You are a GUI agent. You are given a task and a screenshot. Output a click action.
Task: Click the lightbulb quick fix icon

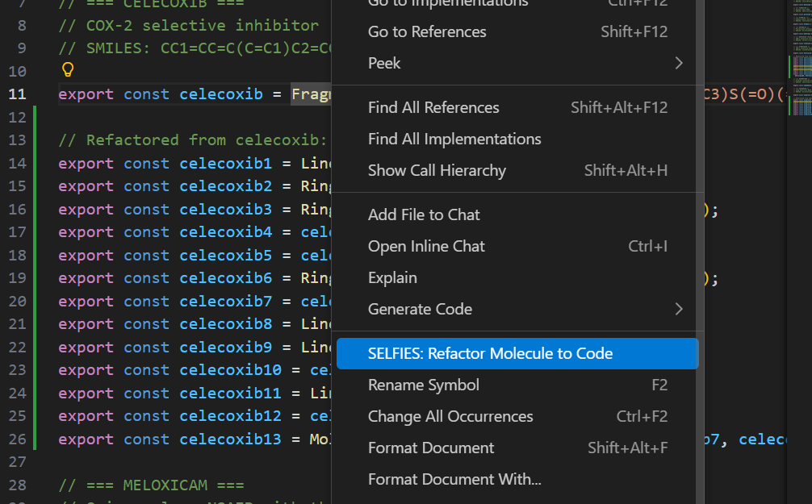[x=67, y=70]
